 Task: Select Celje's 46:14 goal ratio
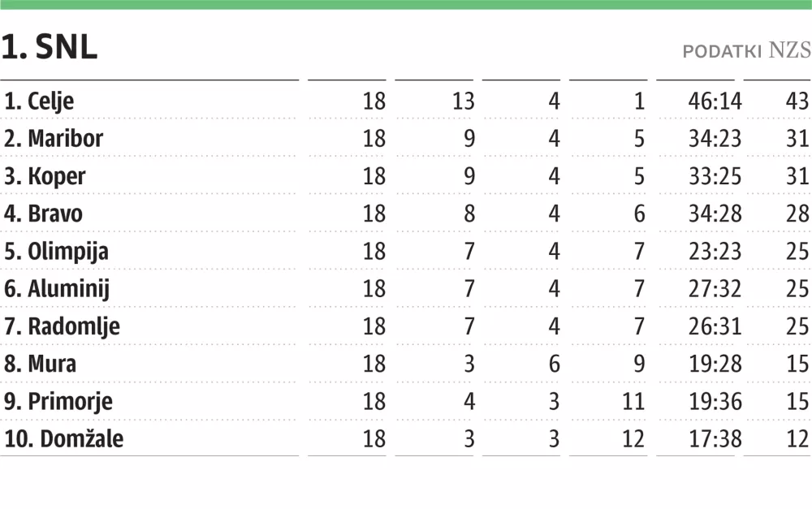pyautogui.click(x=715, y=101)
